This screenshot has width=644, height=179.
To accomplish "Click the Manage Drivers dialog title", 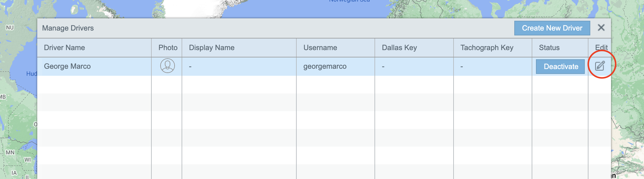I will point(68,28).
